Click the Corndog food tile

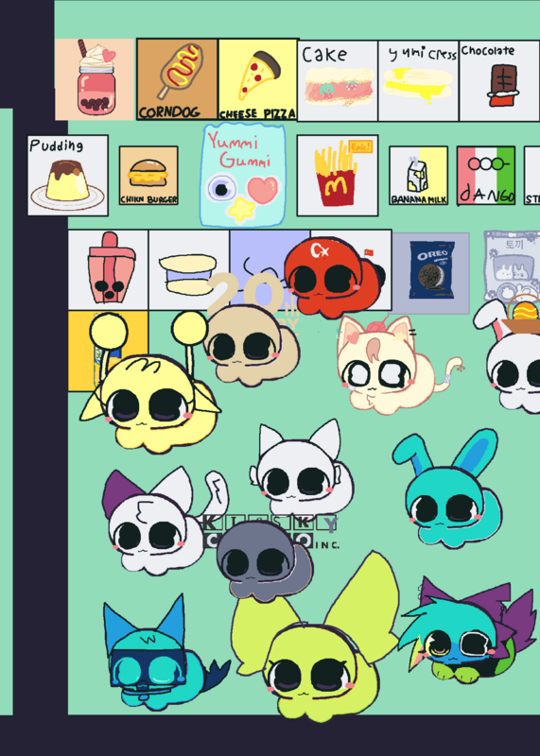(x=177, y=79)
